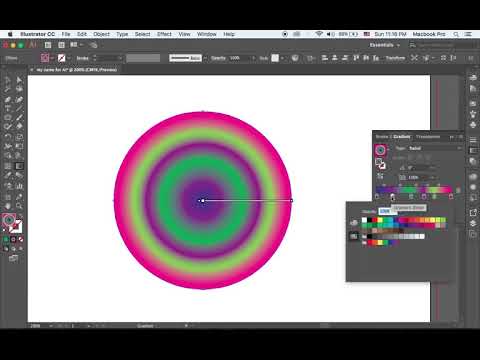
Task: Open Essentials workspace switcher
Action: tap(385, 45)
